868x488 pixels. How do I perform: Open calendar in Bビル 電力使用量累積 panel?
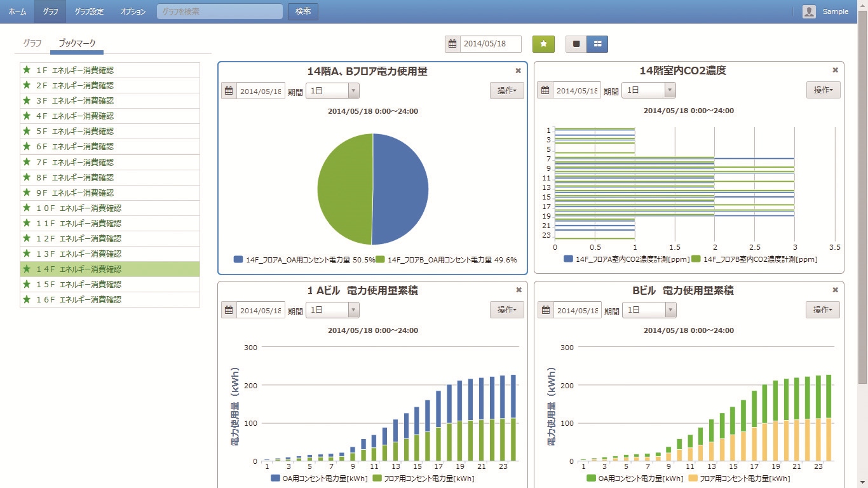(x=545, y=310)
